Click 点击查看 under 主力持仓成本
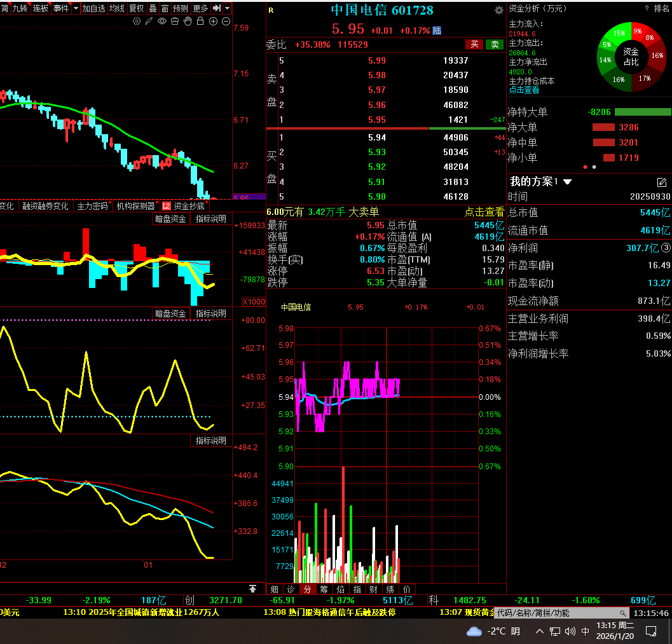Viewport: 672px width, 644px height. coord(524,90)
